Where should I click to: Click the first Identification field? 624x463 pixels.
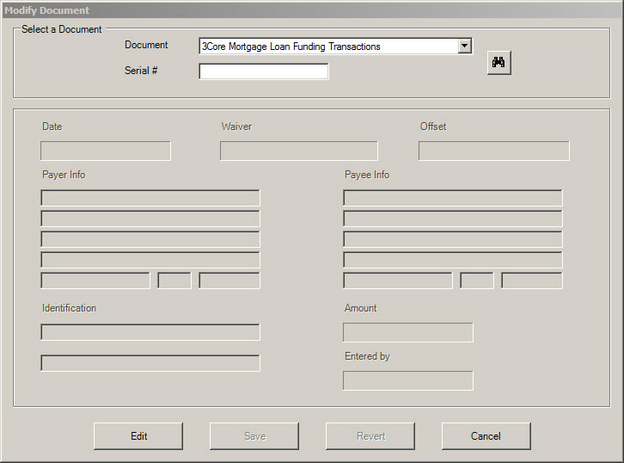pos(150,332)
